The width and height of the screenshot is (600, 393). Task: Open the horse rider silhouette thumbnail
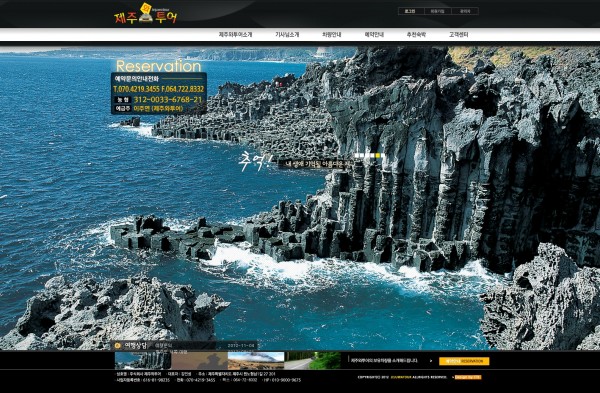(x=199, y=360)
